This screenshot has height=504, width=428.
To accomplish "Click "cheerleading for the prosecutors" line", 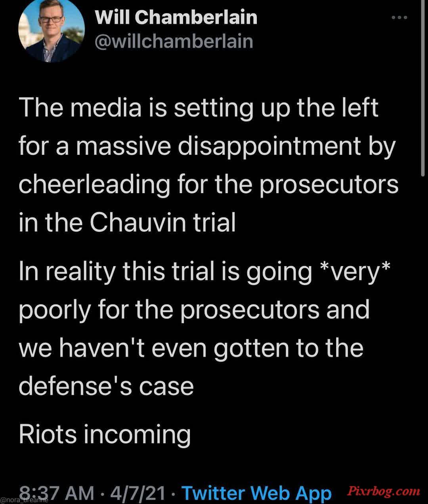I will [x=208, y=185].
